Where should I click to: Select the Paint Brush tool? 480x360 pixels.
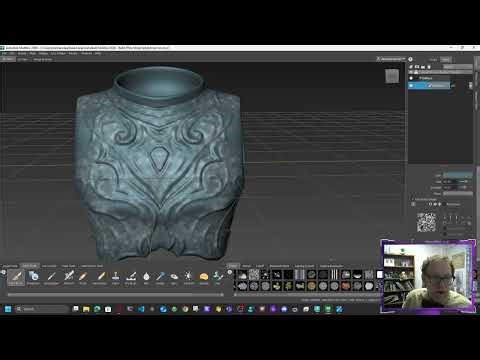[16, 277]
